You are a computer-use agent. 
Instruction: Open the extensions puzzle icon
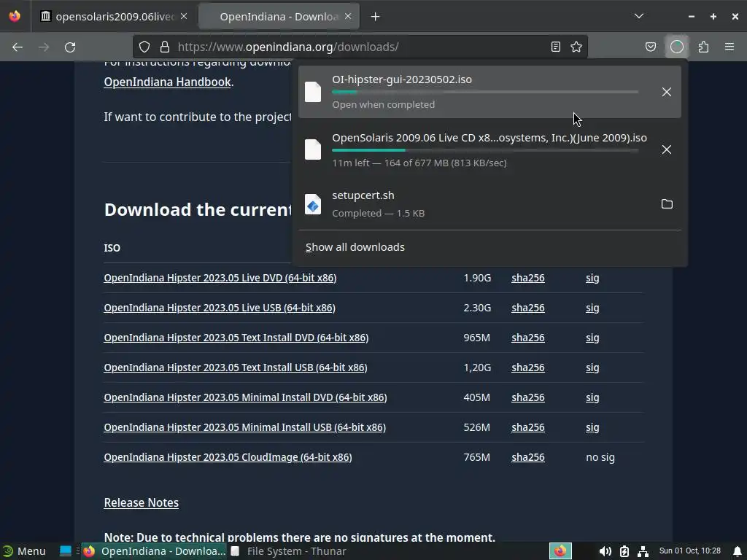point(703,47)
